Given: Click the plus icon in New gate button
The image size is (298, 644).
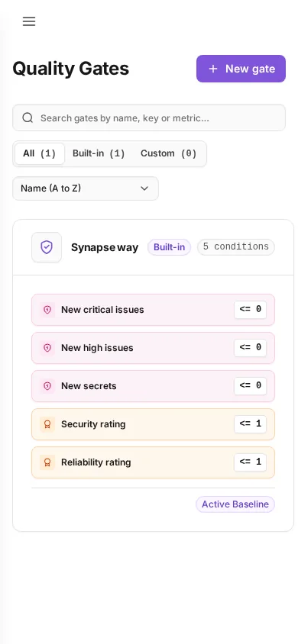Looking at the screenshot, I should tap(213, 69).
